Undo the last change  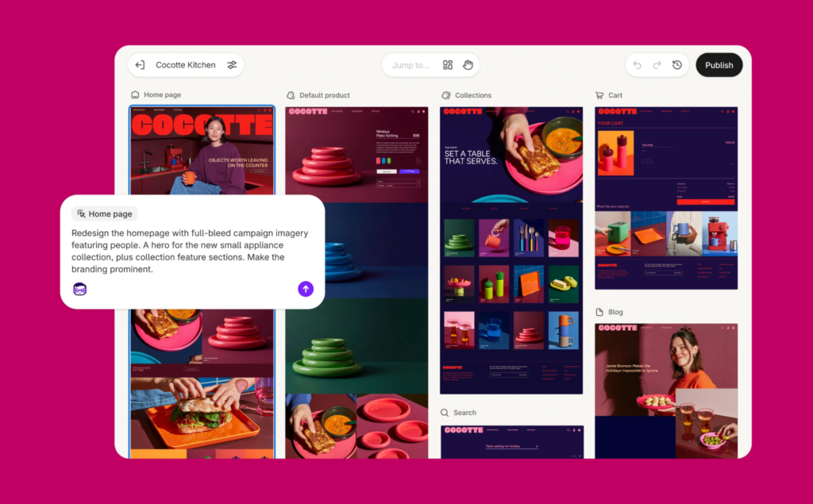[638, 65]
